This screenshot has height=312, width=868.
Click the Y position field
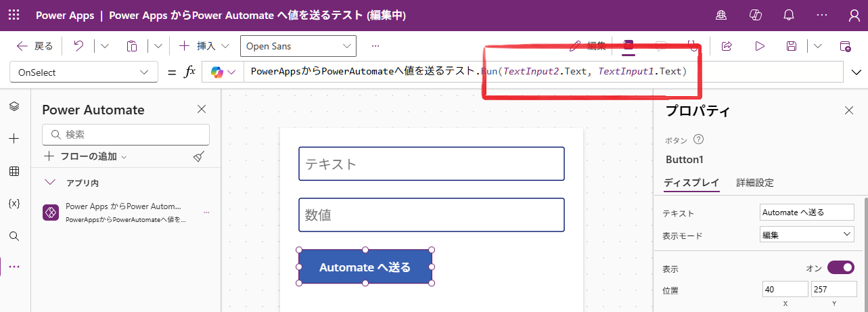[x=833, y=289]
